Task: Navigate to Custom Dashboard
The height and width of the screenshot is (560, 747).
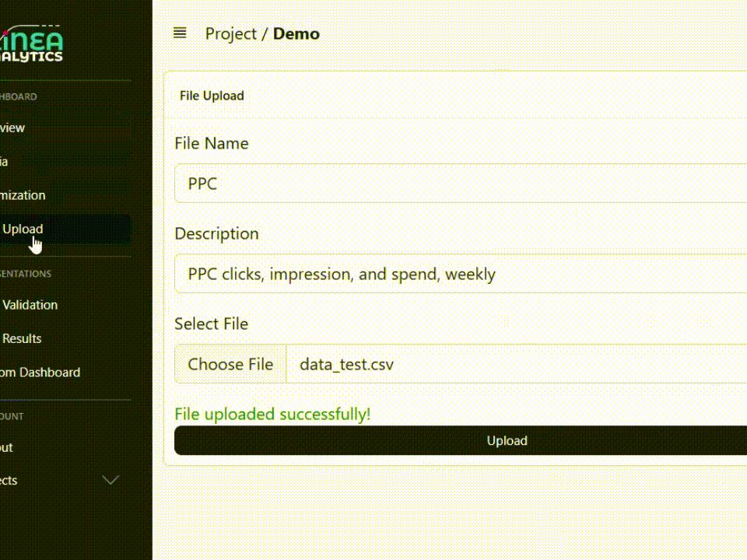Action: (x=40, y=372)
